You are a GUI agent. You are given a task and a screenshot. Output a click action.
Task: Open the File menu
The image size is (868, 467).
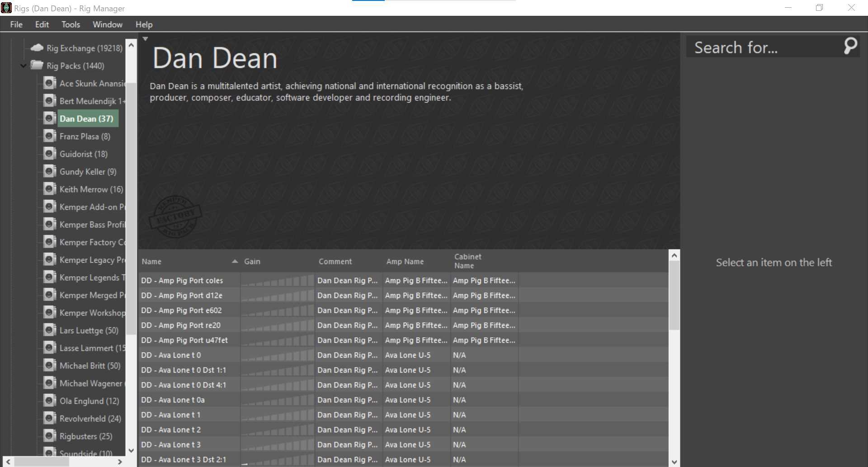point(16,24)
